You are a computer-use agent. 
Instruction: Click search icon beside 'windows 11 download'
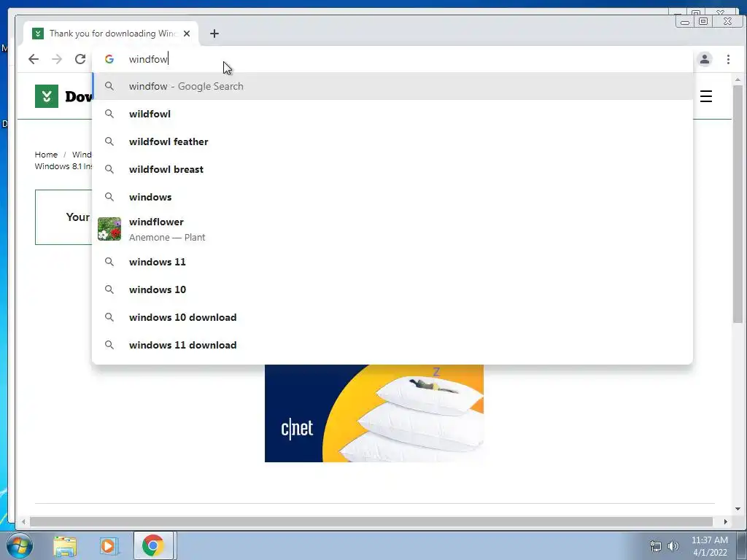click(x=109, y=345)
